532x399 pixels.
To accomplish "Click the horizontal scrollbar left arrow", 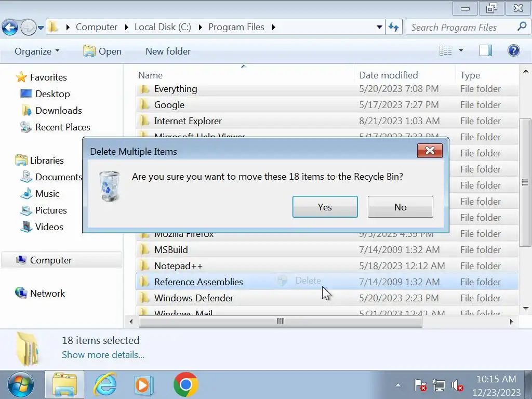I will 131,321.
